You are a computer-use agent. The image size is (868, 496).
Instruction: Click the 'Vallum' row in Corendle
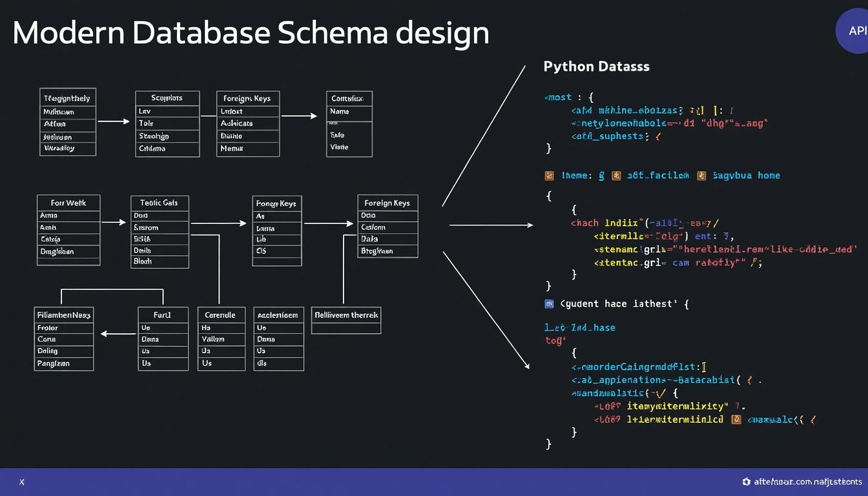coord(222,340)
